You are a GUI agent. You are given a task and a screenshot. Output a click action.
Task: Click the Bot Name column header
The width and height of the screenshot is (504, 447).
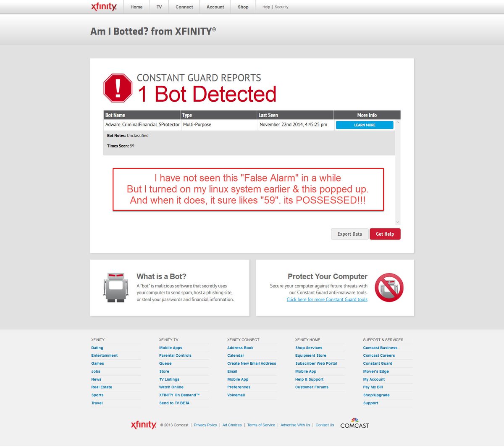[142, 115]
